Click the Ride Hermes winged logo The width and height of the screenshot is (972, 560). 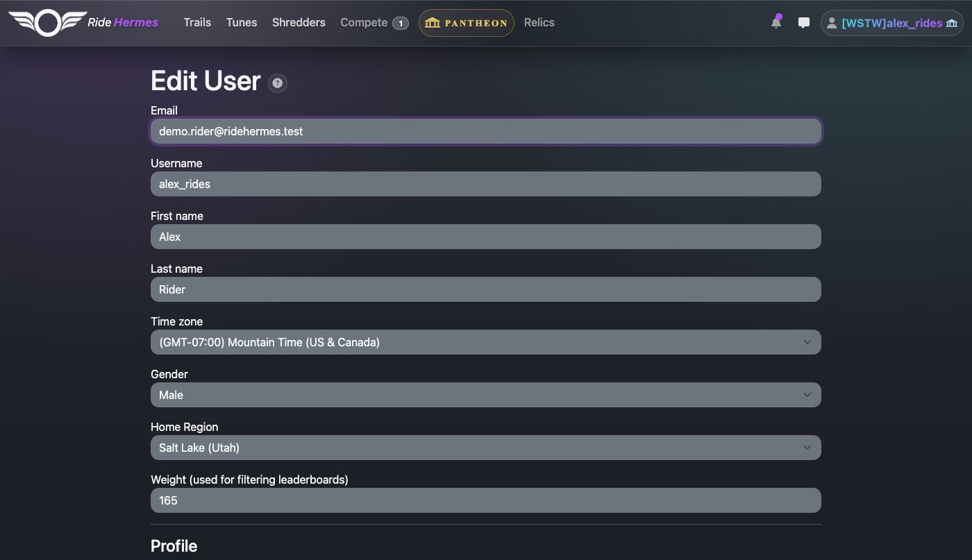click(47, 23)
